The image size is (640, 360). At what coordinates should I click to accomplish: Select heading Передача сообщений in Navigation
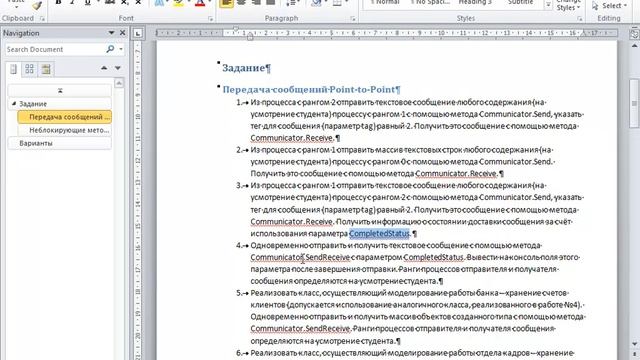pos(64,117)
